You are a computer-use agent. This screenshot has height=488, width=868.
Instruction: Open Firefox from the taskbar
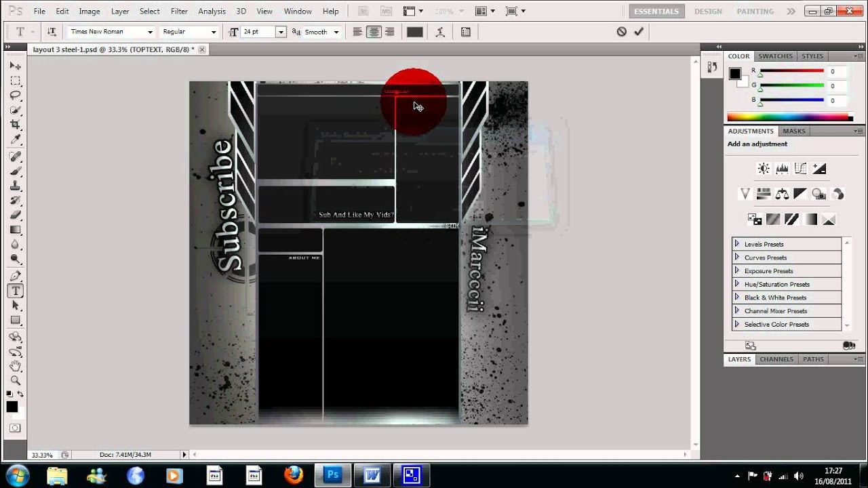294,475
